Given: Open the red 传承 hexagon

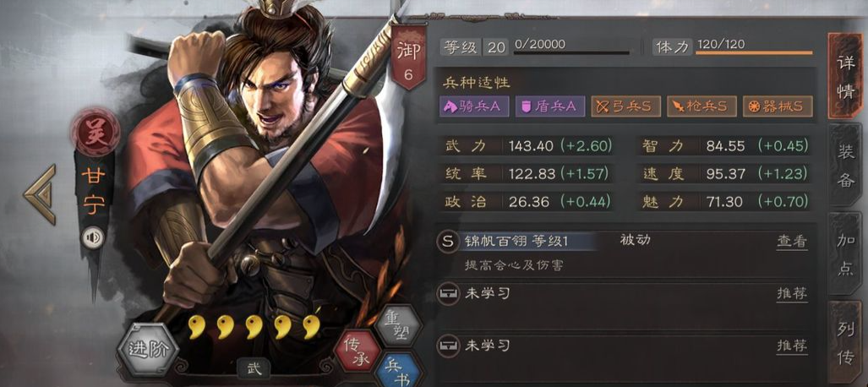Looking at the screenshot, I should point(357,351).
